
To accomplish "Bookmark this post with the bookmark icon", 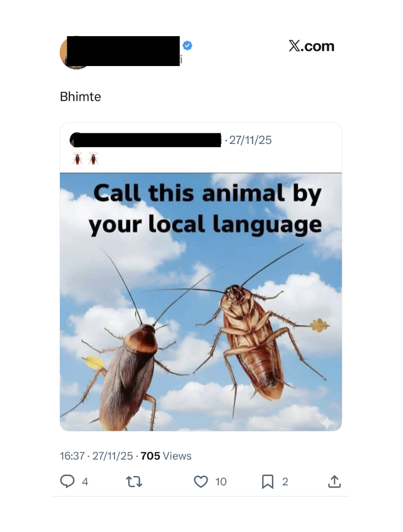I will [268, 482].
